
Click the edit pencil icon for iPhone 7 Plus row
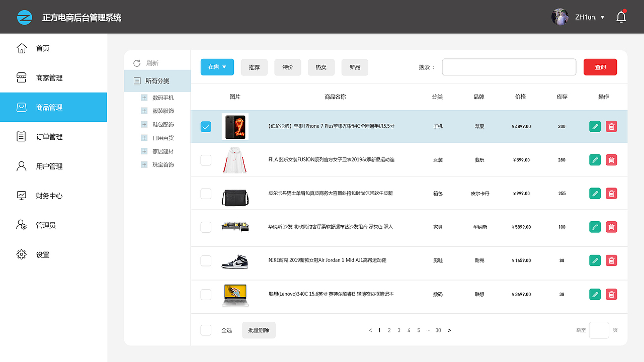[x=595, y=126]
